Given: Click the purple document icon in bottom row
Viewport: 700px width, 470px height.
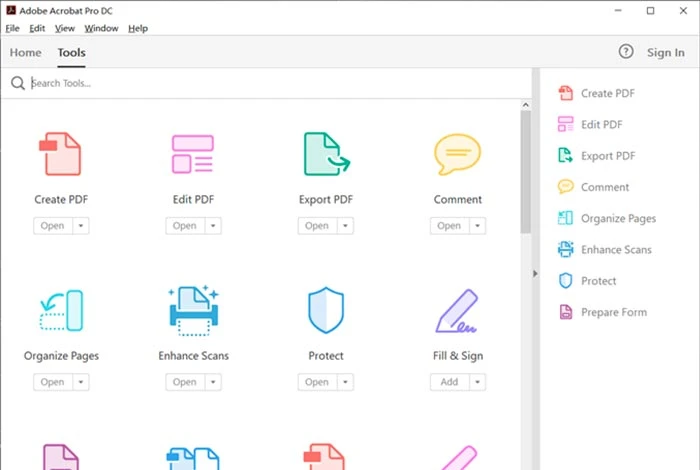Looking at the screenshot, I should (x=61, y=456).
